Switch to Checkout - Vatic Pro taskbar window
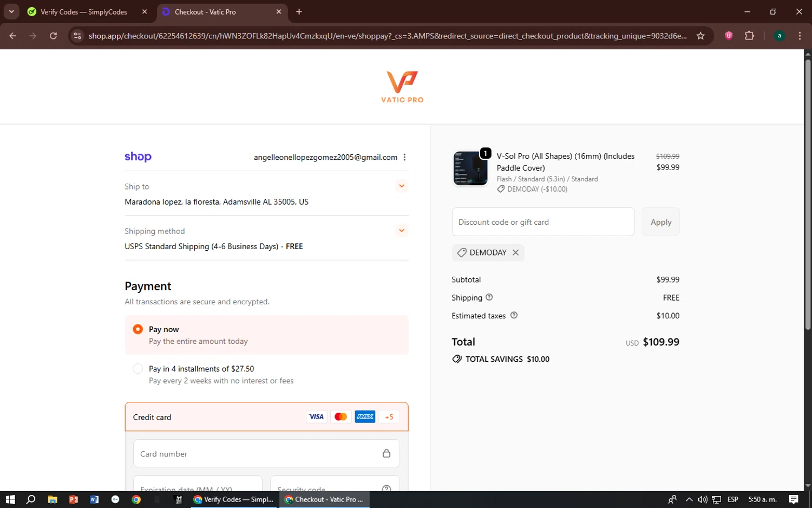Viewport: 812px width, 508px height. 325,499
